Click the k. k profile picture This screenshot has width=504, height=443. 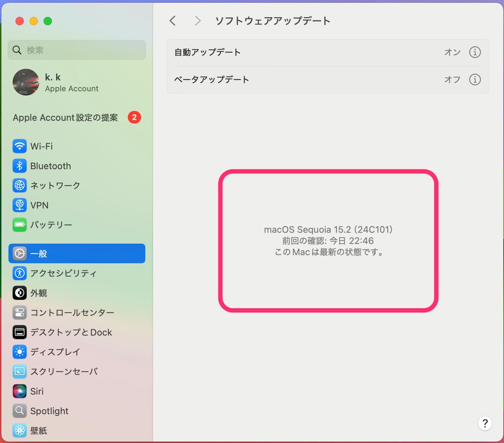26,82
